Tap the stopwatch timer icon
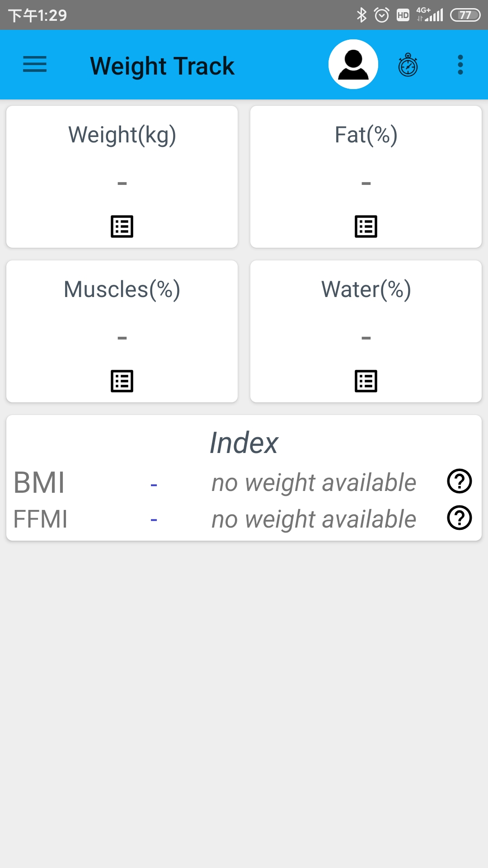Viewport: 488px width, 868px height. tap(408, 65)
